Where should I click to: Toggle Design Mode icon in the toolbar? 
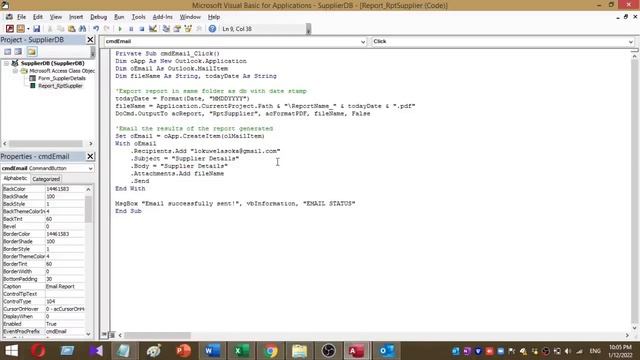(153, 29)
